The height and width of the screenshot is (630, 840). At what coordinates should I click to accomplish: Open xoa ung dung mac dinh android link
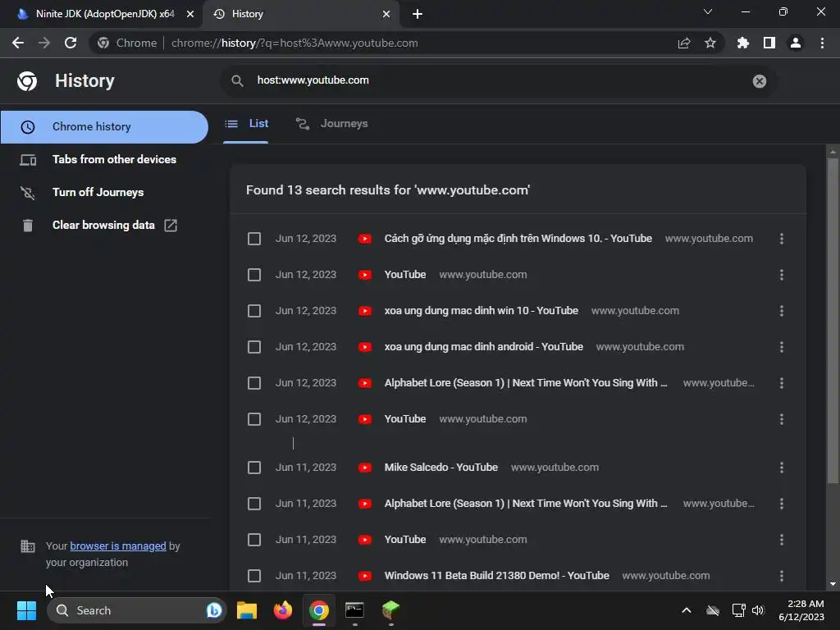click(484, 347)
